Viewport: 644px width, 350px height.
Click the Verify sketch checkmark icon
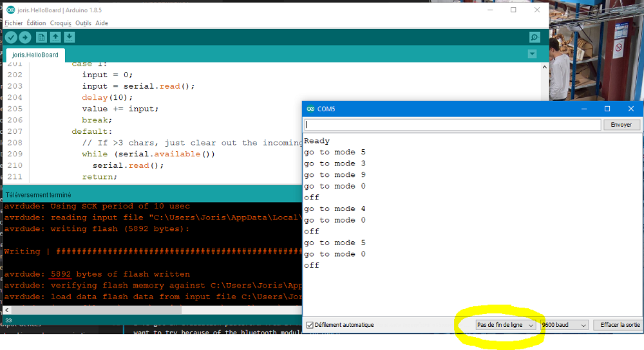11,37
